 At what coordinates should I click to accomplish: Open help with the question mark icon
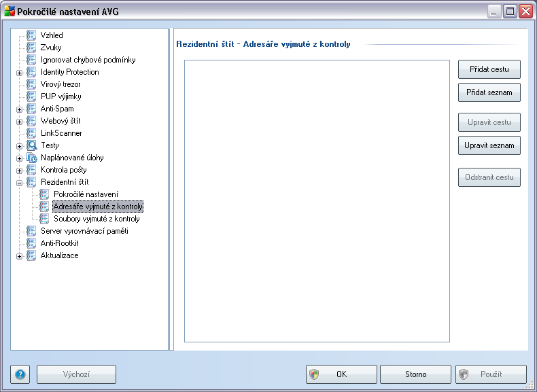[x=20, y=374]
